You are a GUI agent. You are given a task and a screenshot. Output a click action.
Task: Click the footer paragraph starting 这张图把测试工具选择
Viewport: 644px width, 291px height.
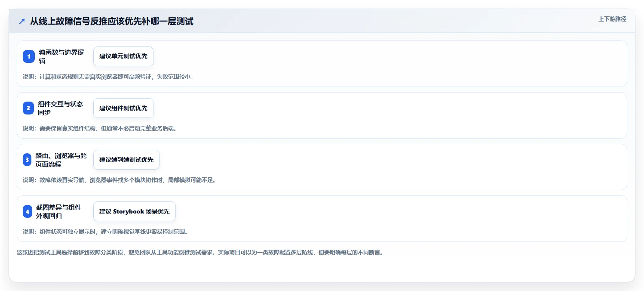[200, 252]
